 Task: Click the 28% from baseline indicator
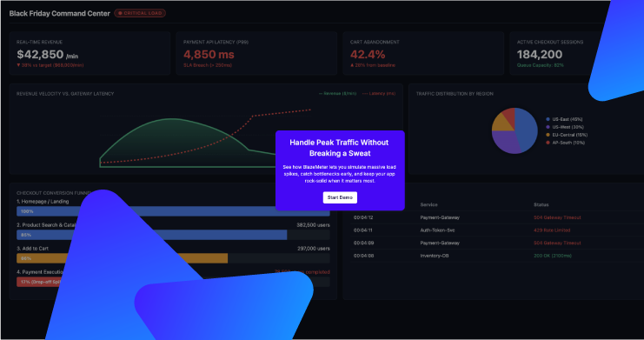373,65
